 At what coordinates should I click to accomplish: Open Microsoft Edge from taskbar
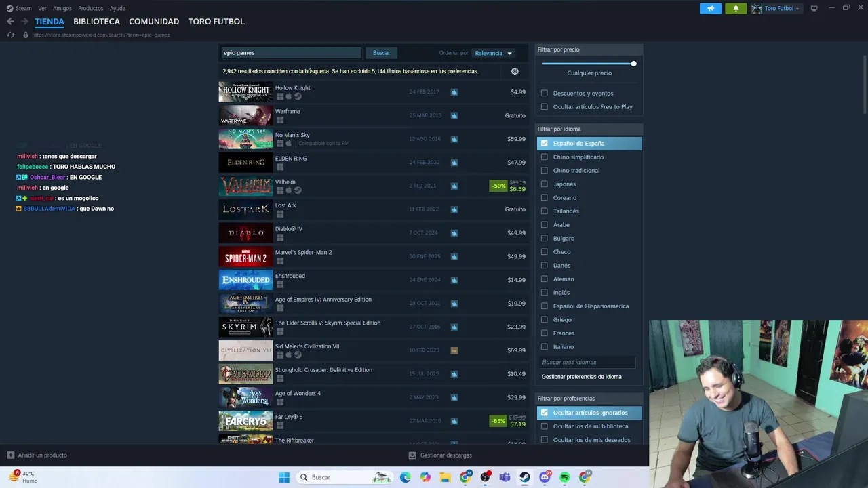(x=405, y=477)
